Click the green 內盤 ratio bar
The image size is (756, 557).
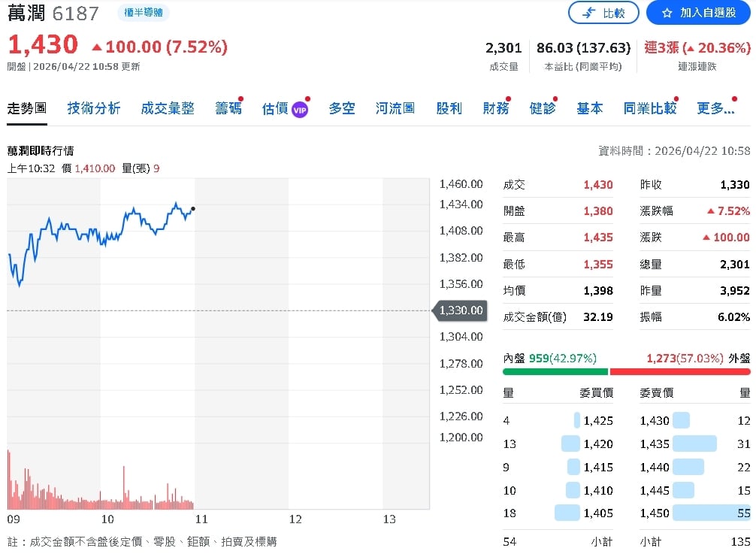(x=555, y=371)
